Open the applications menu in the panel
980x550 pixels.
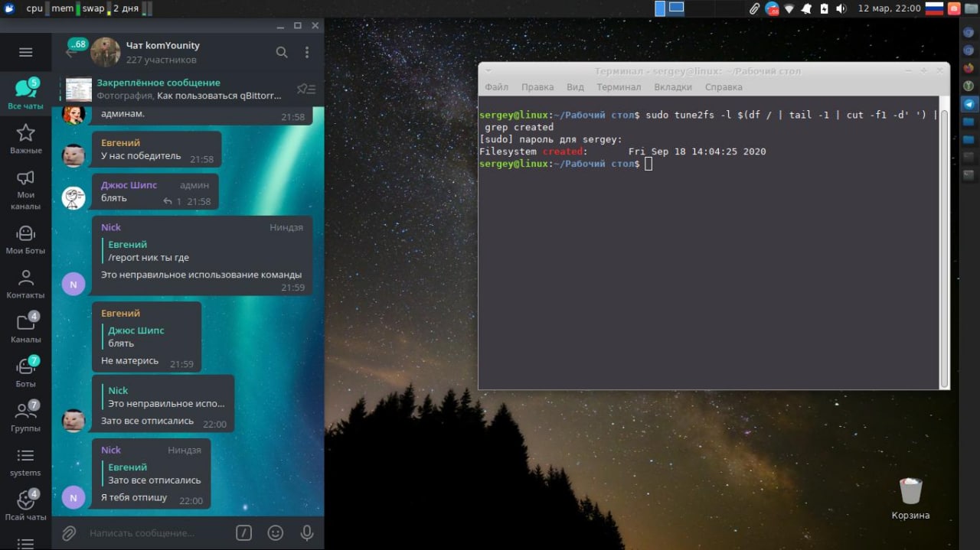(9, 8)
